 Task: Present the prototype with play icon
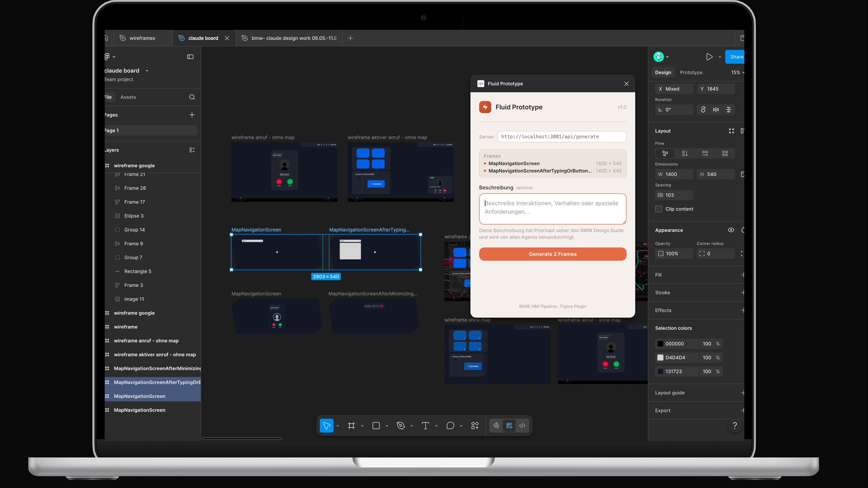tap(709, 57)
